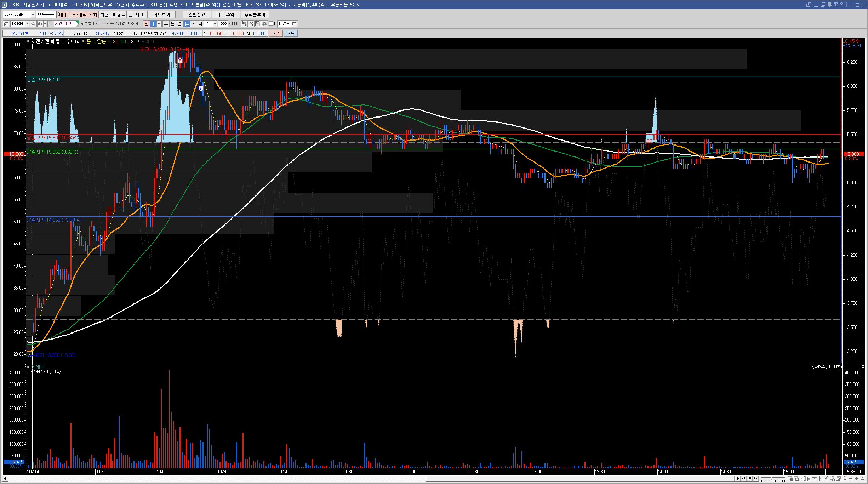Click the zoom-in plus icon at bottom
868x484 pixels.
point(857,479)
